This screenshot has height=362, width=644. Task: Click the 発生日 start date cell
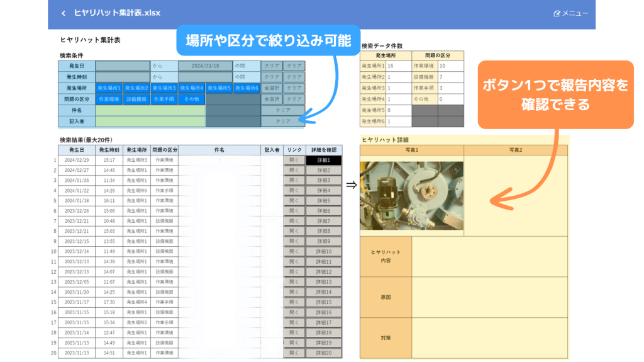[123, 65]
